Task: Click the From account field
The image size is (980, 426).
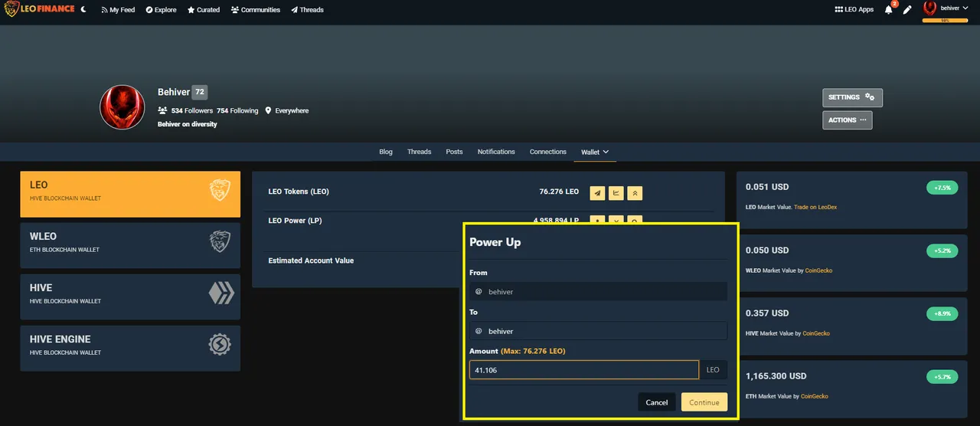Action: 598,291
